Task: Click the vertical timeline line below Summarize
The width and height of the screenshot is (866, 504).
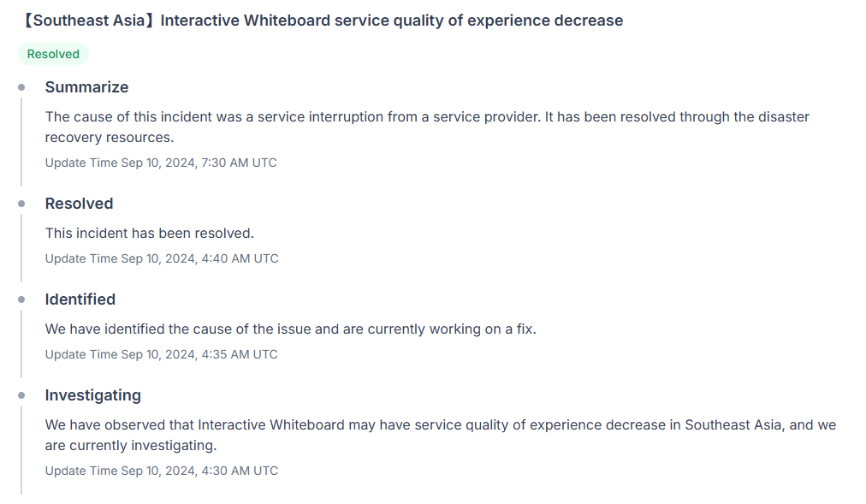Action: pyautogui.click(x=21, y=142)
